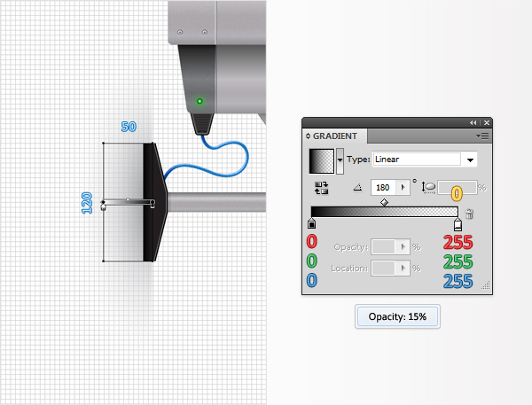Click the gradient midpoint diamond
Viewport: 532px width, 405px height.
[384, 202]
